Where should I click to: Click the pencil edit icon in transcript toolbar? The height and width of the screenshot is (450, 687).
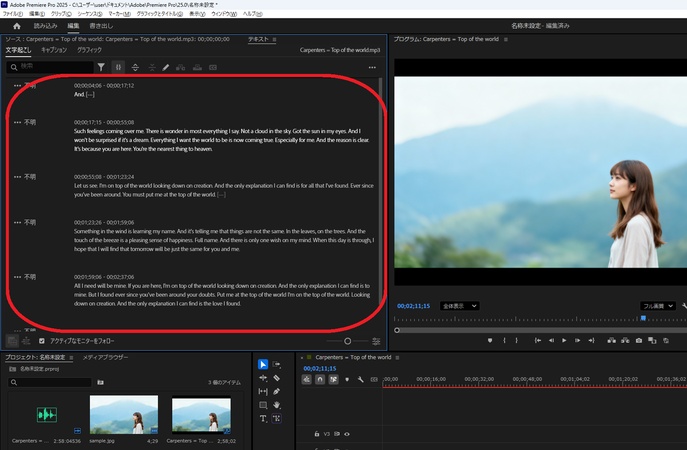166,67
